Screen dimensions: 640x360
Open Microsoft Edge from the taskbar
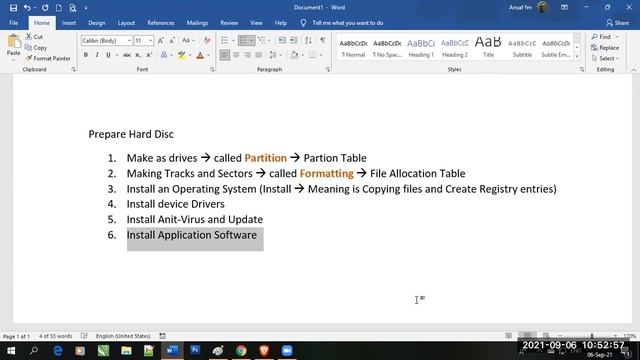click(x=58, y=351)
